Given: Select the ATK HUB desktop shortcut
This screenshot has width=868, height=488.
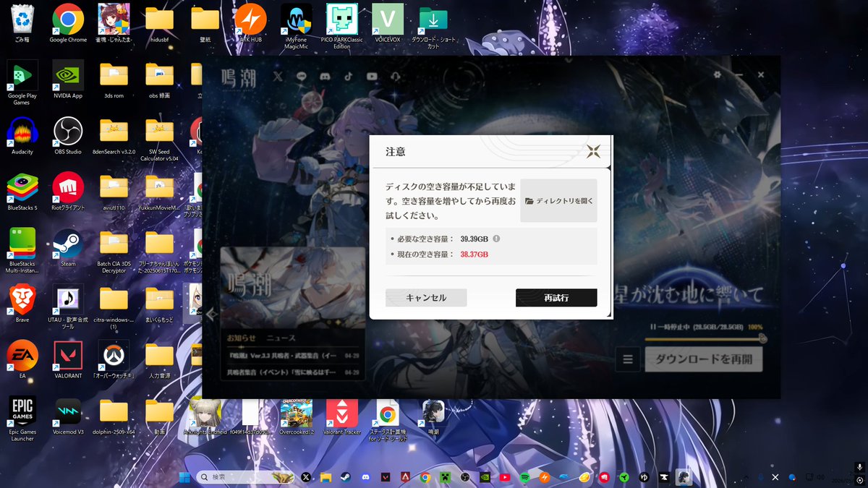Looking at the screenshot, I should (251, 25).
